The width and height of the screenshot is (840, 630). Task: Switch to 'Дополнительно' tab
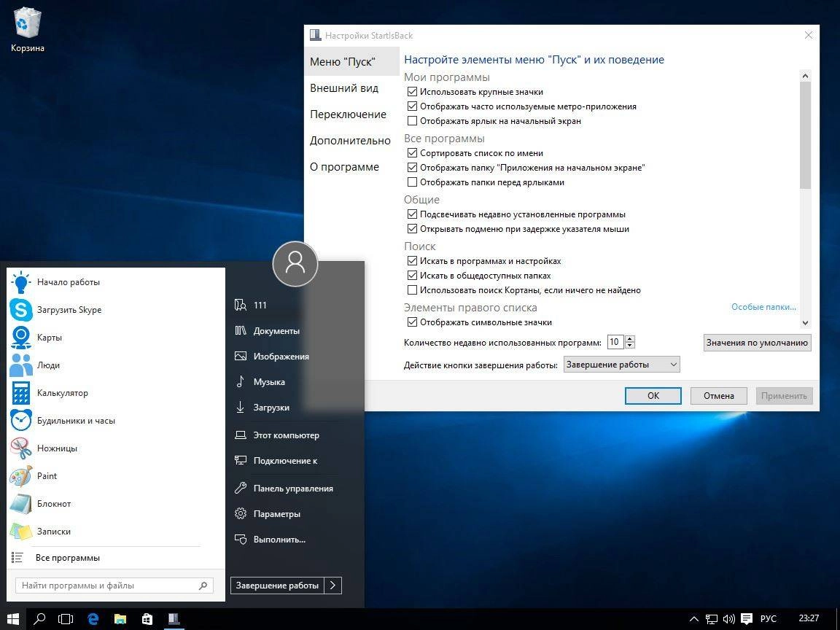coord(351,140)
